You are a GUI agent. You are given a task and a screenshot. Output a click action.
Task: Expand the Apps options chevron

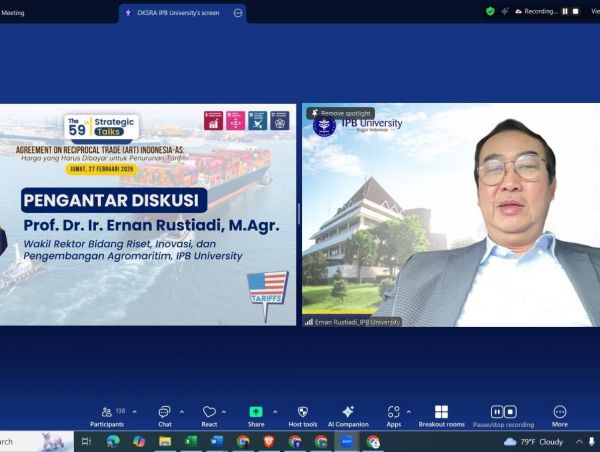409,412
